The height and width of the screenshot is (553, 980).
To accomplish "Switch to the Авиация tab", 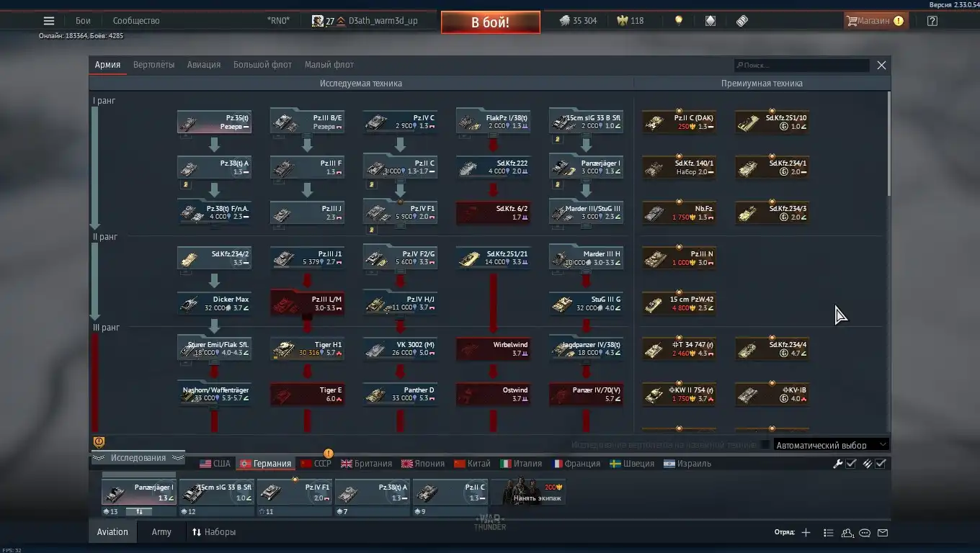I will [x=204, y=65].
